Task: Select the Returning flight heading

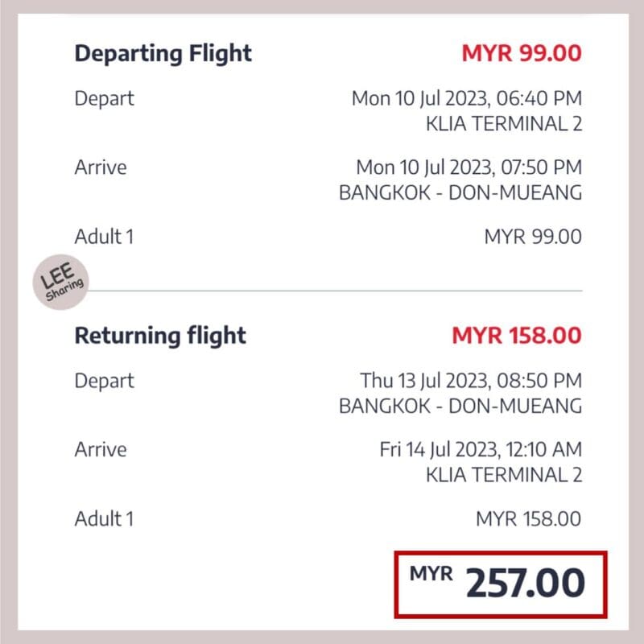Action: [x=160, y=336]
